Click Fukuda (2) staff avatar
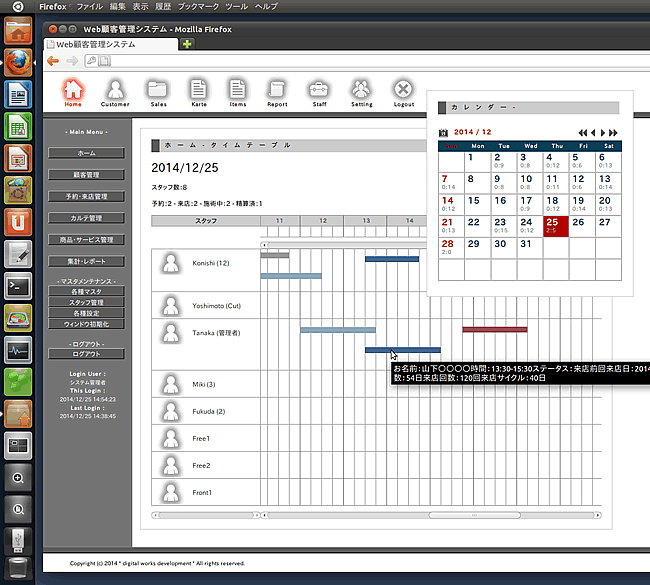This screenshot has width=650, height=585. [171, 411]
